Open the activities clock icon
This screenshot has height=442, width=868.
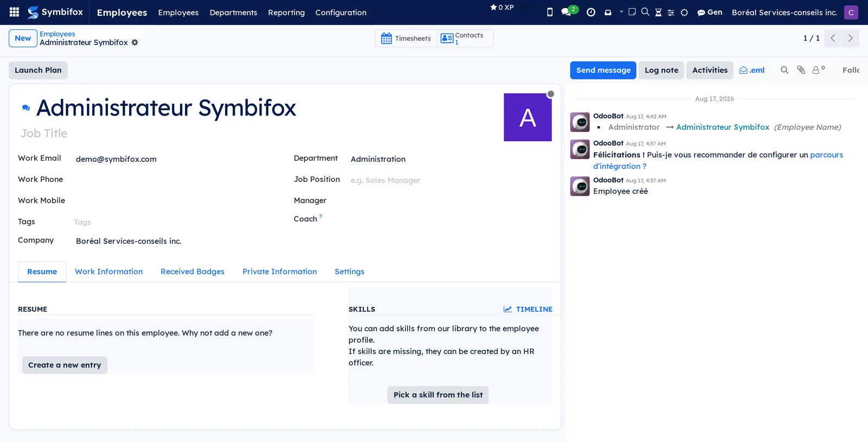[x=591, y=12]
